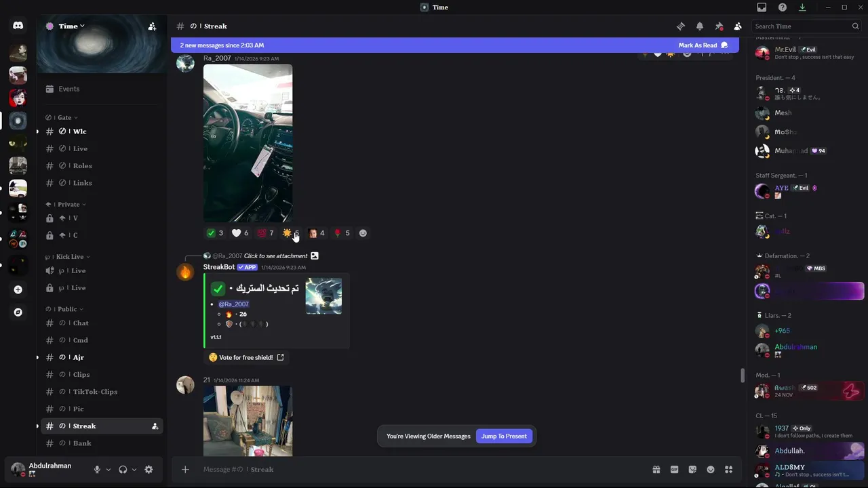This screenshot has width=868, height=488.
Task: Open the Help question mark icon
Action: [x=783, y=7]
